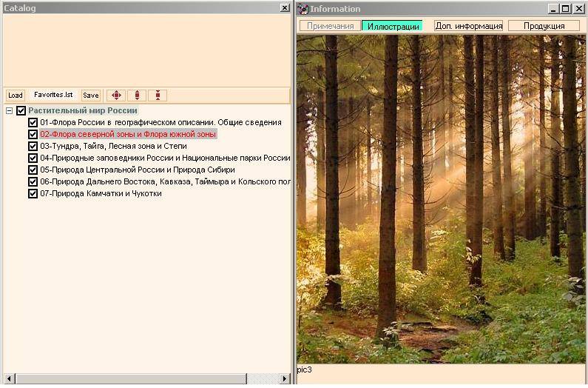Select 01-Флора России в географическом описании row
Image resolution: width=588 pixels, height=388 pixels.
[160, 122]
